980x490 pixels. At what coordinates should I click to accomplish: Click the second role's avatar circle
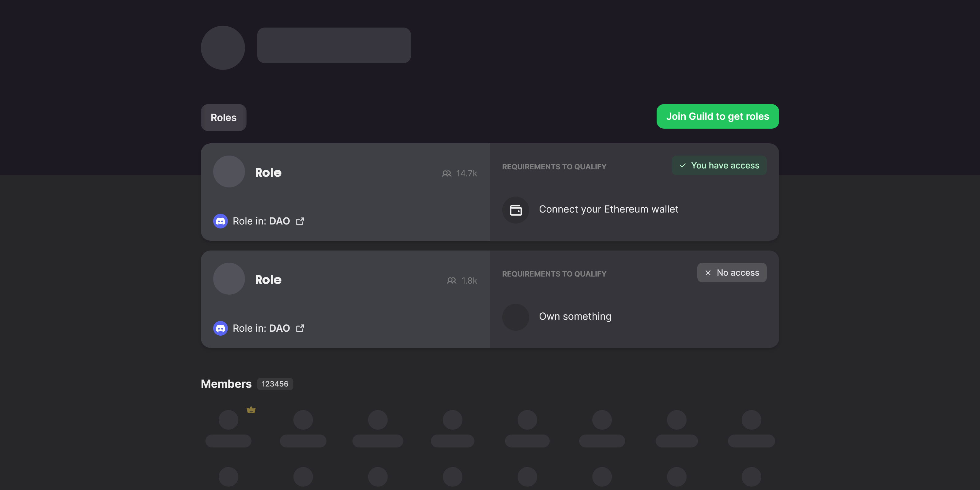(229, 279)
